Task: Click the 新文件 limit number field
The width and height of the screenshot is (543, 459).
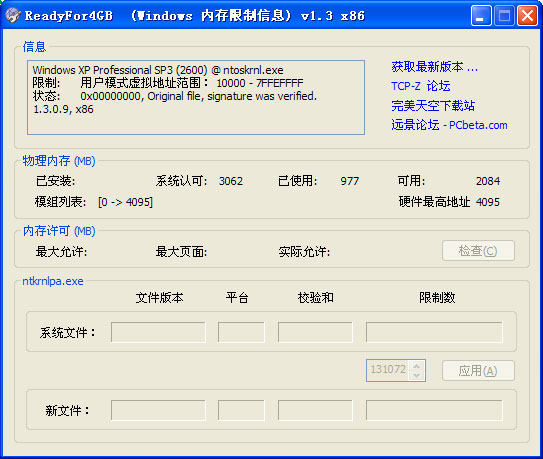Action: (434, 410)
